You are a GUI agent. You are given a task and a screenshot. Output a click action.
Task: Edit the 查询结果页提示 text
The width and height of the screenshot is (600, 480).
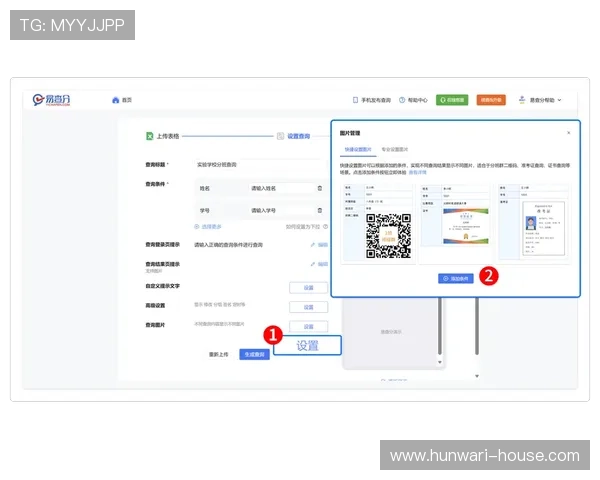[x=319, y=264]
